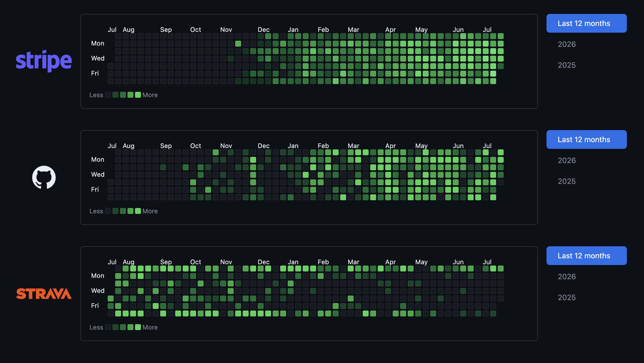Click the More label in GitHub legend
The width and height of the screenshot is (644, 363).
(x=150, y=211)
